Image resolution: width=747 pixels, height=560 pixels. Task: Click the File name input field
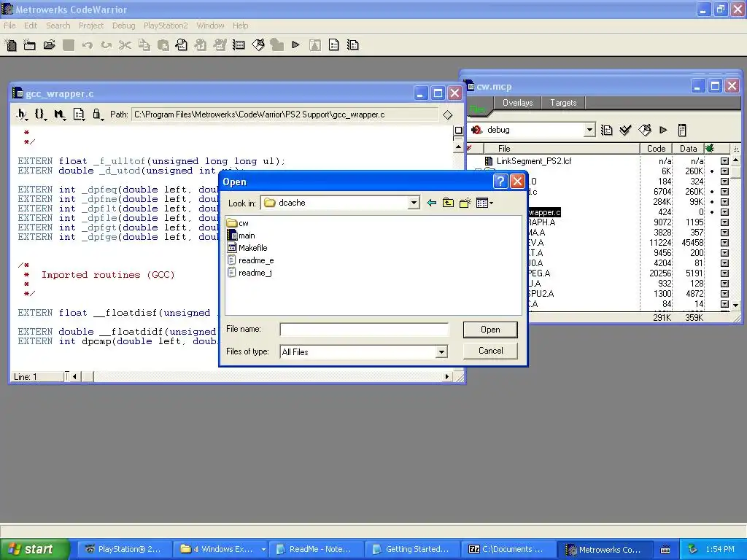point(364,330)
